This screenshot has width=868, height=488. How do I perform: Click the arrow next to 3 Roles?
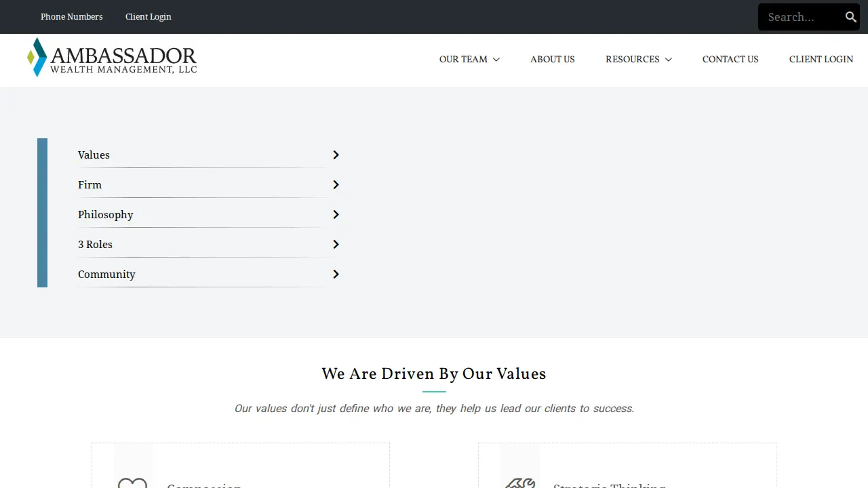coord(336,245)
